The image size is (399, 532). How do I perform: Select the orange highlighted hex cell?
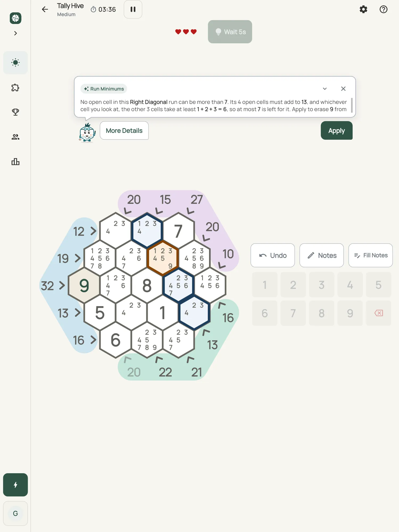point(163,258)
